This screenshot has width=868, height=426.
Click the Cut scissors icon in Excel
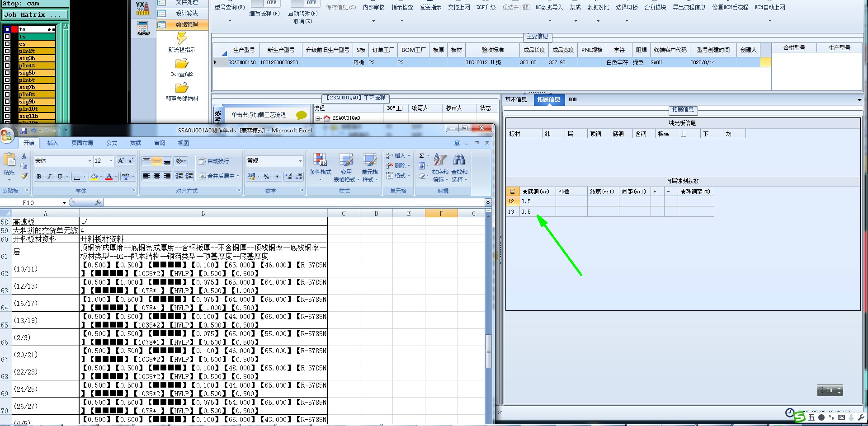click(x=24, y=156)
